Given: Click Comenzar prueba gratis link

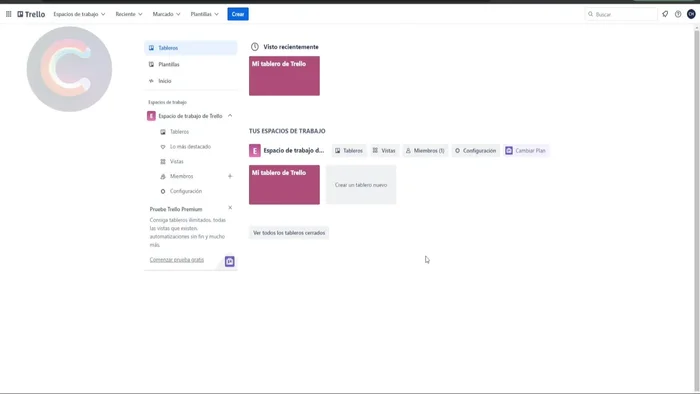Looking at the screenshot, I should pyautogui.click(x=177, y=260).
